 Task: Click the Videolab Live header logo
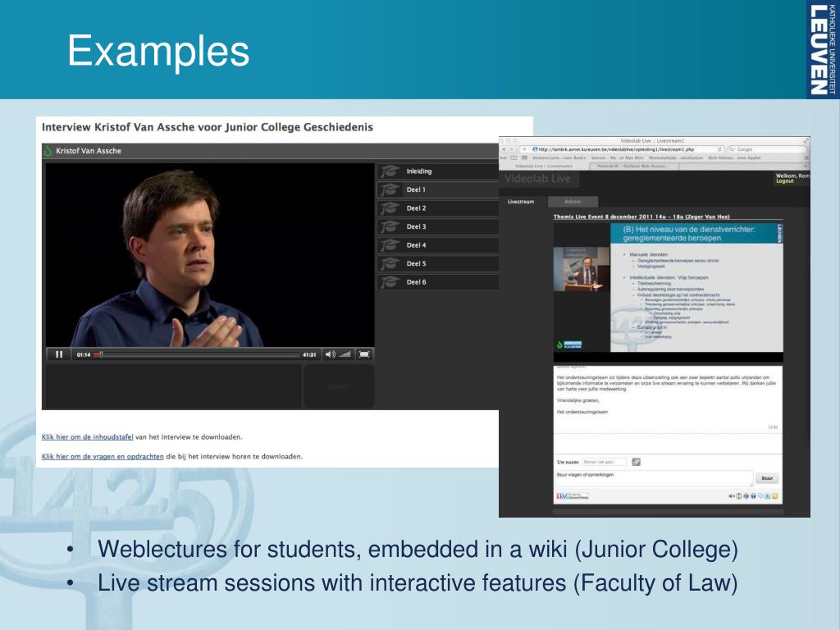pyautogui.click(x=538, y=179)
